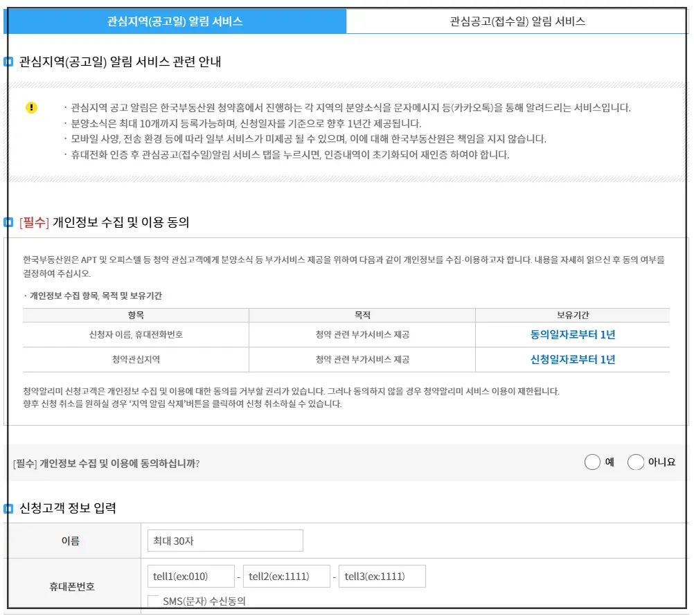The height and width of the screenshot is (616, 694).
Task: Click the name field labeled 최대 30자
Action: tap(224, 541)
